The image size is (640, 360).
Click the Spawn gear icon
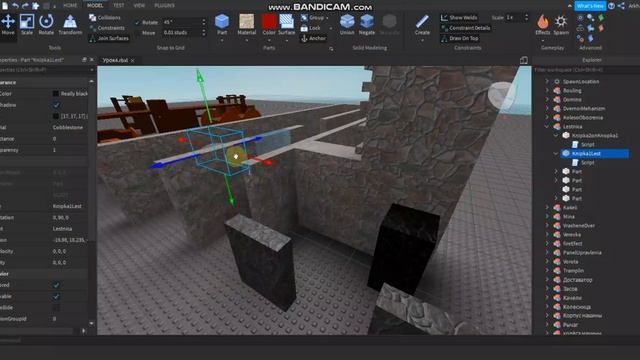click(561, 21)
